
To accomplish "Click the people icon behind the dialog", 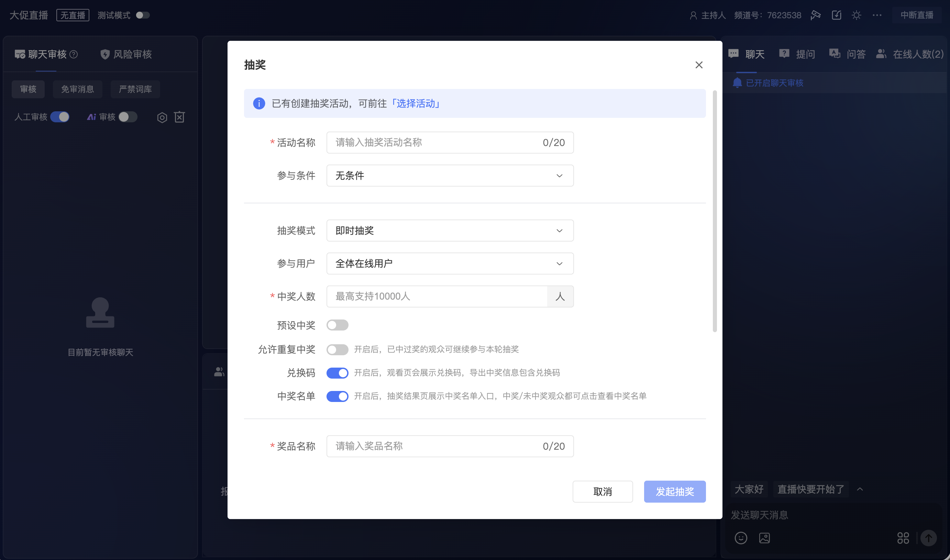I will coord(219,372).
